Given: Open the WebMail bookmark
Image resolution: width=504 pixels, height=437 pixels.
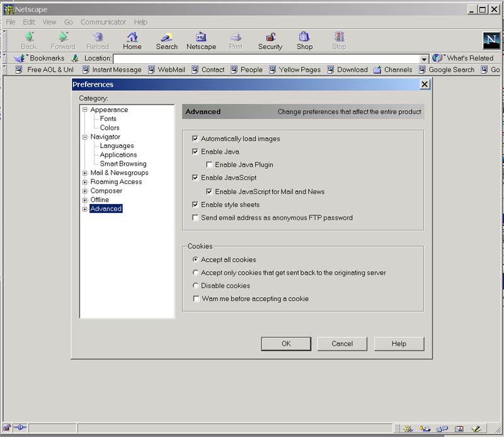Looking at the screenshot, I should [166, 70].
